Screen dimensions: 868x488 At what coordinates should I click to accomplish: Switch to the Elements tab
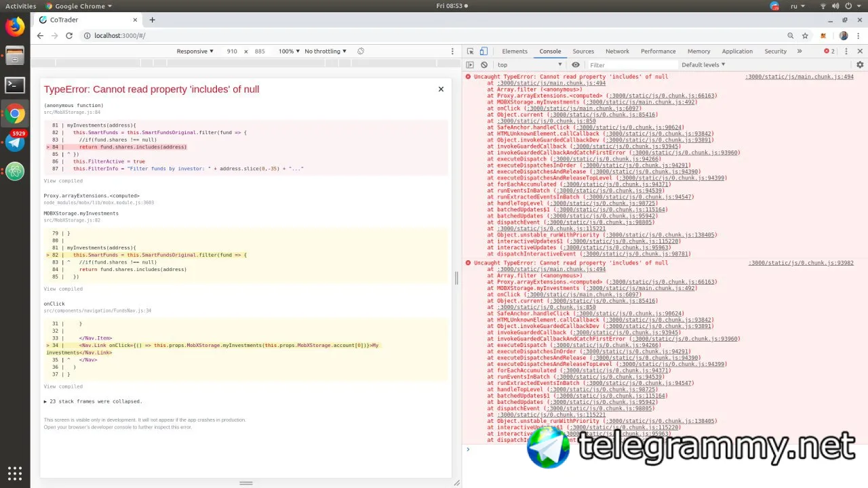tap(515, 52)
